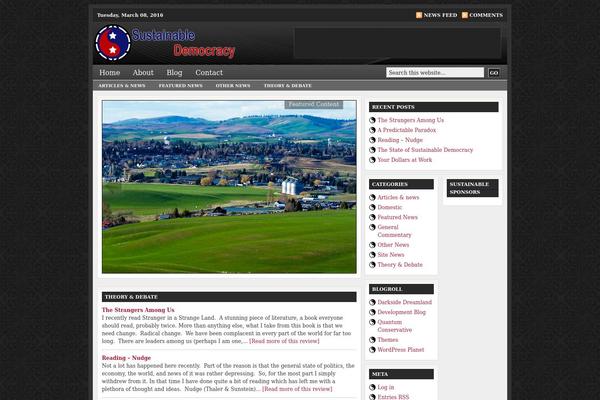600x400 pixels.
Task: Visit the Quantum Conservative blogroll link
Action: tap(395, 326)
